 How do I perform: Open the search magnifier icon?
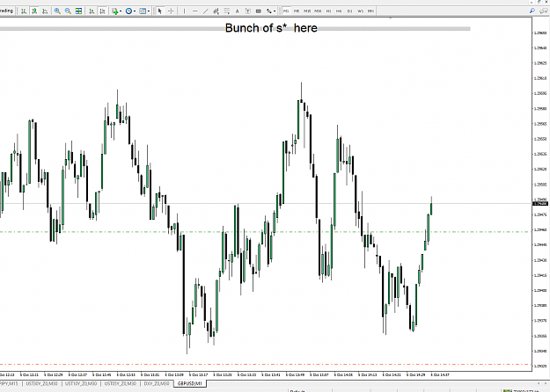(532, 11)
